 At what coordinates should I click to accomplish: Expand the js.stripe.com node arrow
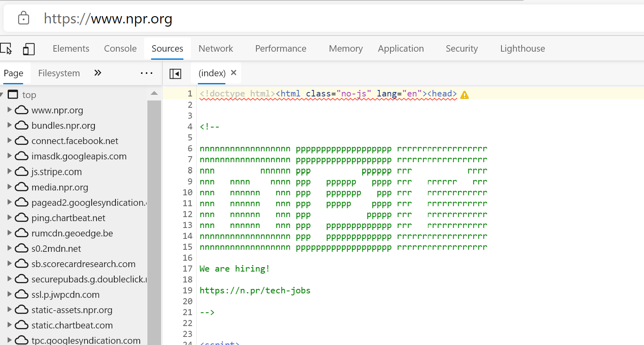9,171
